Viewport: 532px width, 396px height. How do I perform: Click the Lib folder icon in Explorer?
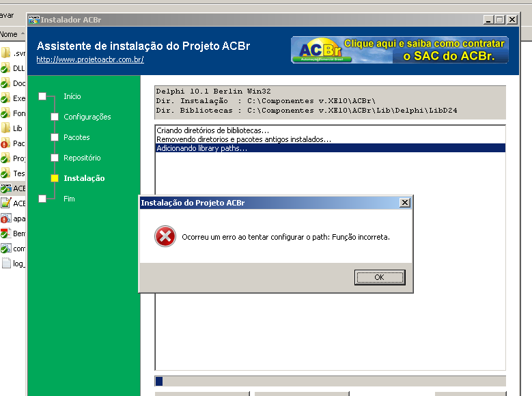[5, 128]
